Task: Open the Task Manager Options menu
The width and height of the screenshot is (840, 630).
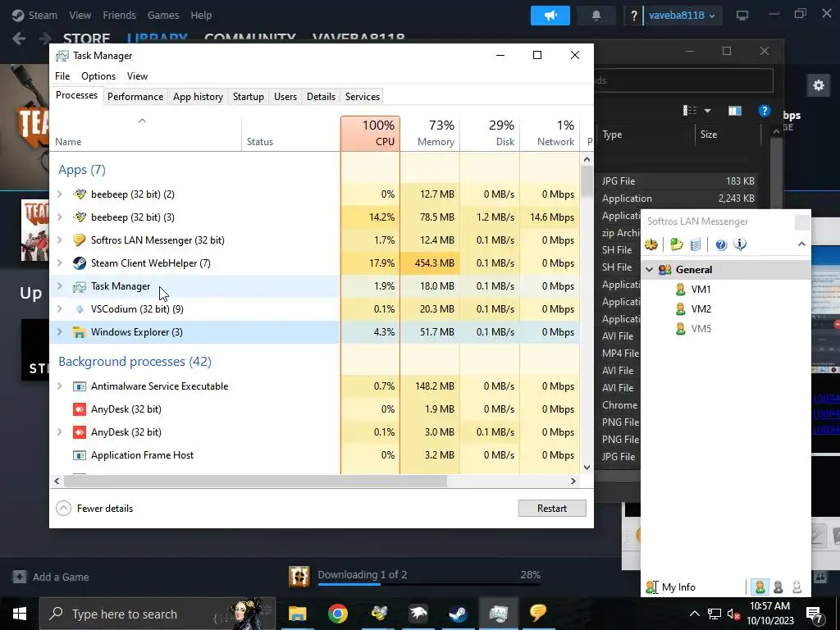Action: (x=98, y=76)
